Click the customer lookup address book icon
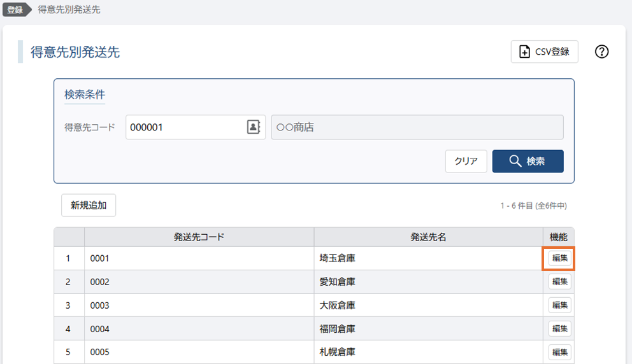Screen dimensions: 632x364 point(254,127)
